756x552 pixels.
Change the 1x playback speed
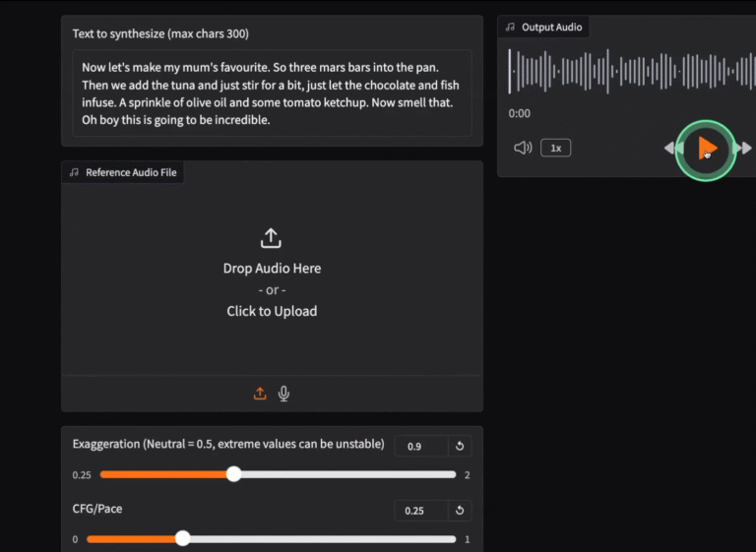pyautogui.click(x=555, y=148)
